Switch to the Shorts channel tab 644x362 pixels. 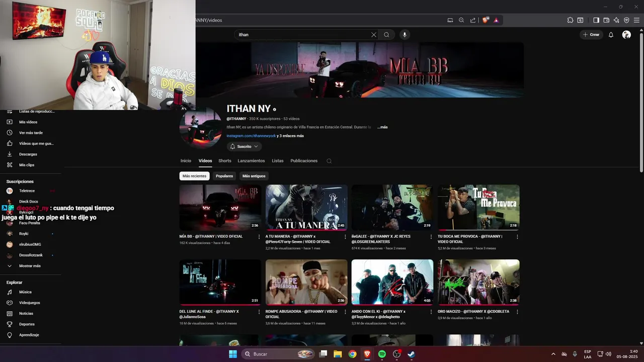225,161
